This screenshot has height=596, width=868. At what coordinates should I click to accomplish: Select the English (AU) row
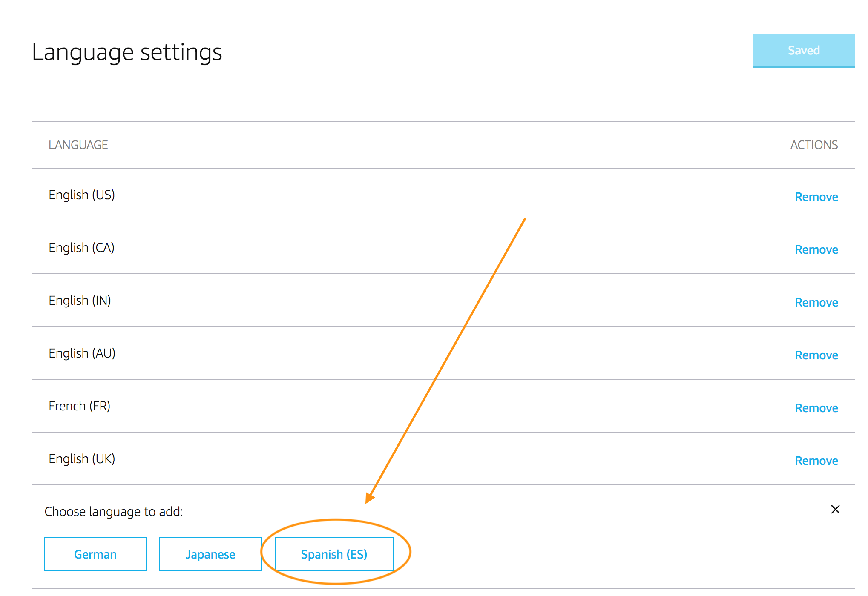coord(81,353)
